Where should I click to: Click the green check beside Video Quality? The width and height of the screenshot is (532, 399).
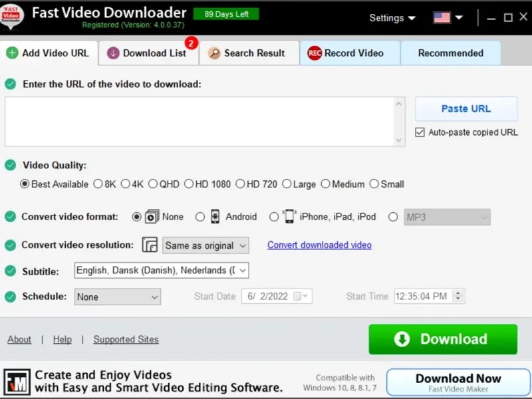pos(11,165)
